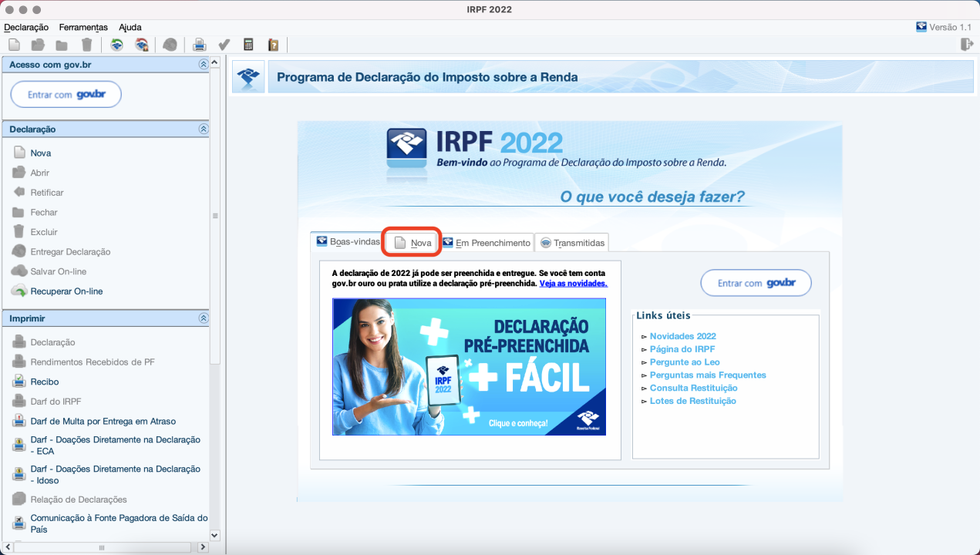Open the calculator toolbar icon
This screenshot has height=555, width=980.
[248, 45]
